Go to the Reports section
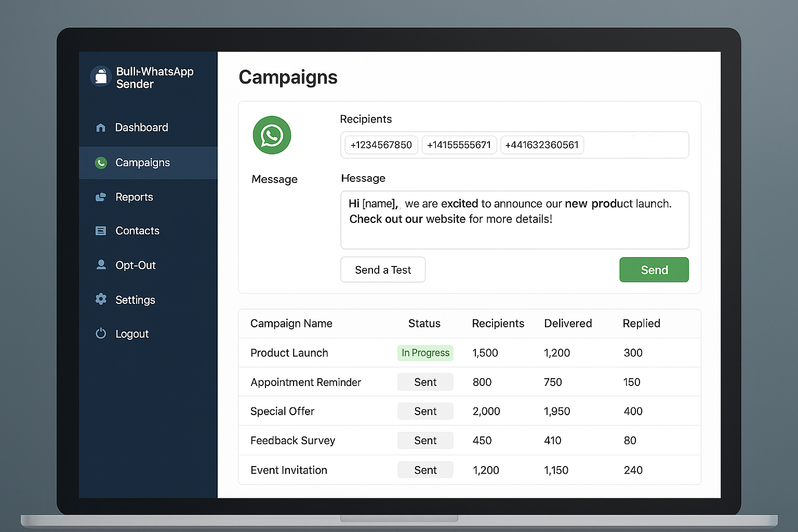This screenshot has width=798, height=532. (x=148, y=197)
